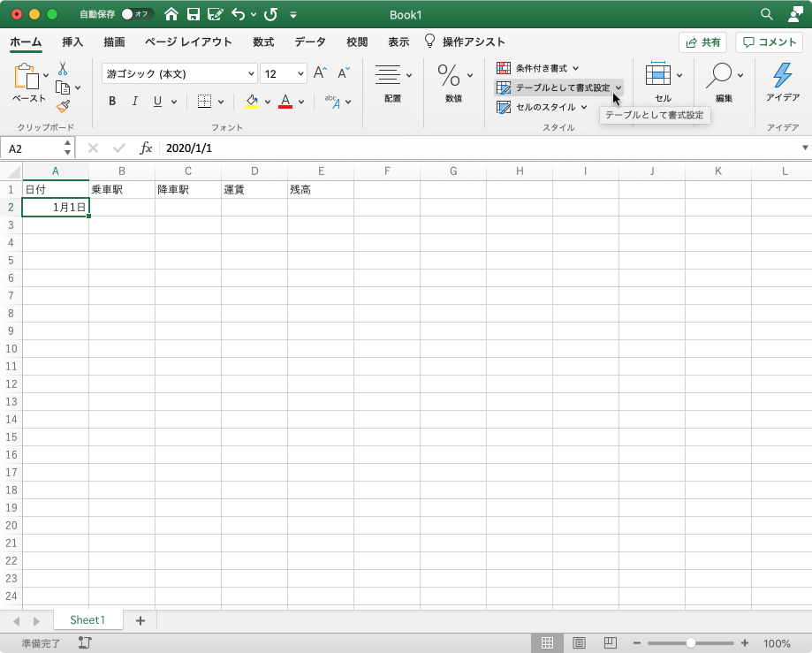Open 条件付き書式 conditional formatting
This screenshot has width=812, height=653.
[537, 68]
